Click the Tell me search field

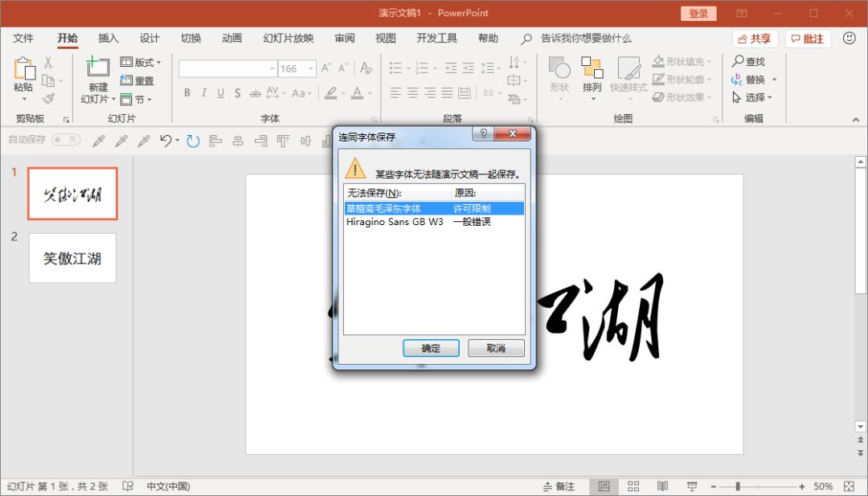(586, 39)
